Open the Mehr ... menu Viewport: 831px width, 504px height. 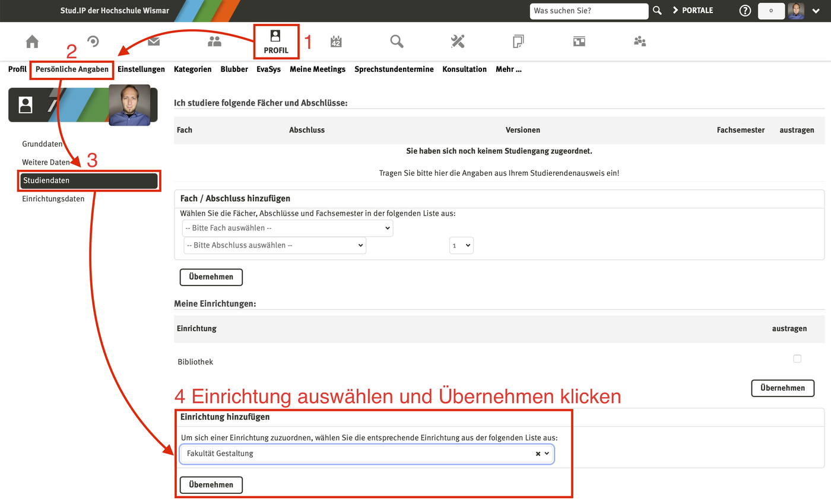point(509,69)
